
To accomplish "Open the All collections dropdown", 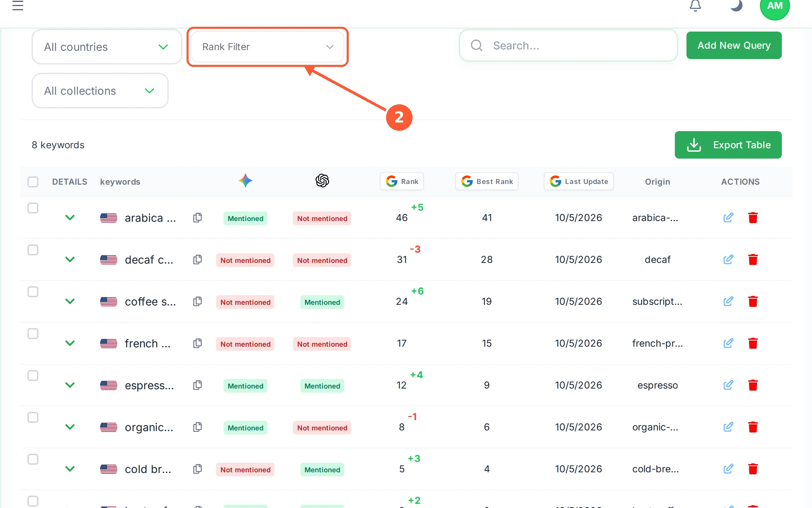I will coord(100,91).
